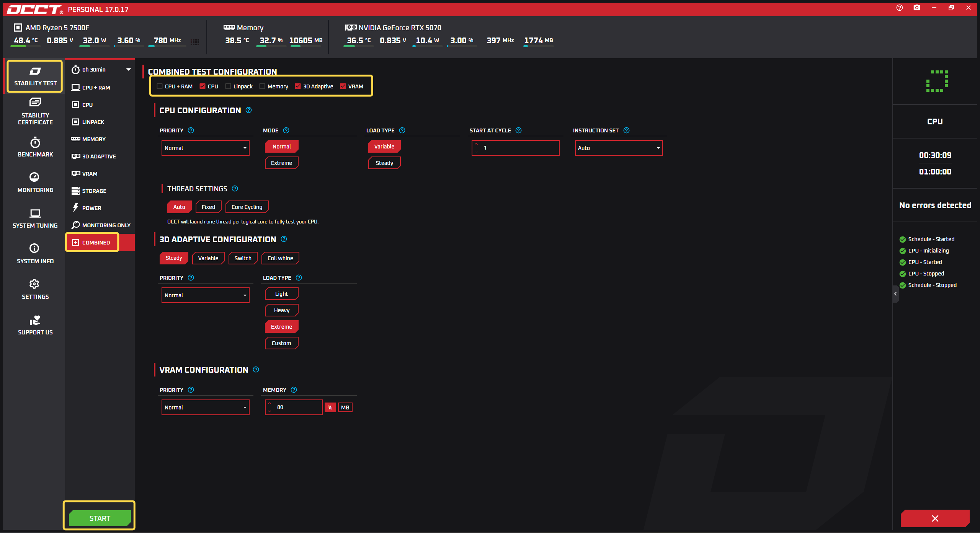
Task: Decrease VRAM memory value stepper down
Action: (269, 411)
